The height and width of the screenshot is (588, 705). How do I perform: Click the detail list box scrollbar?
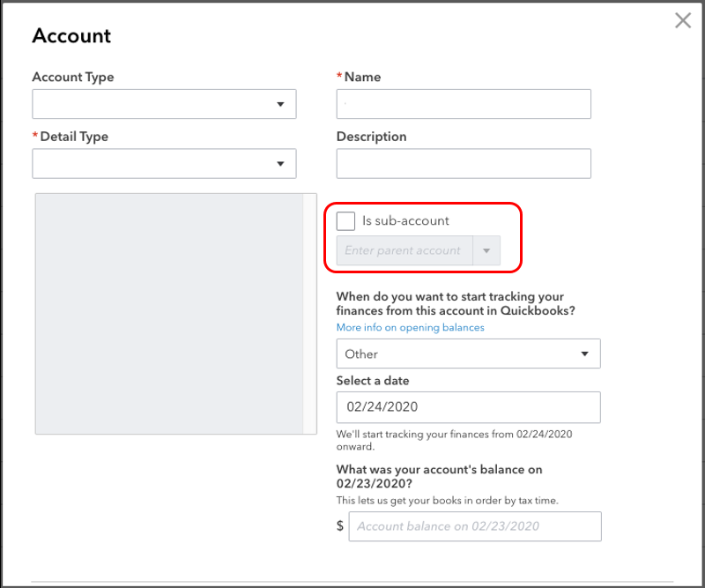(x=309, y=314)
